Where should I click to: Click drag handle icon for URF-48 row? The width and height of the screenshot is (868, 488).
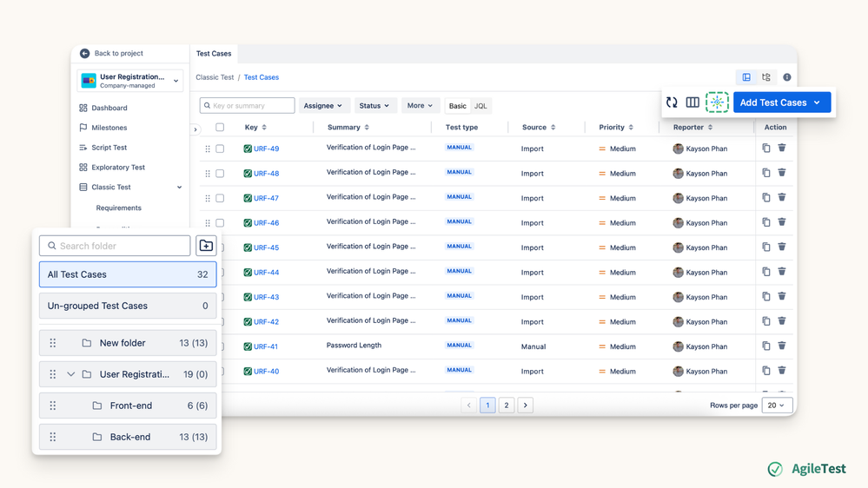[x=208, y=174]
